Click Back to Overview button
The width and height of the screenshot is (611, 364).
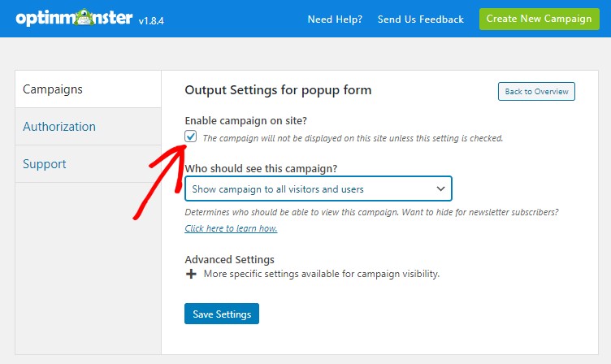point(536,91)
